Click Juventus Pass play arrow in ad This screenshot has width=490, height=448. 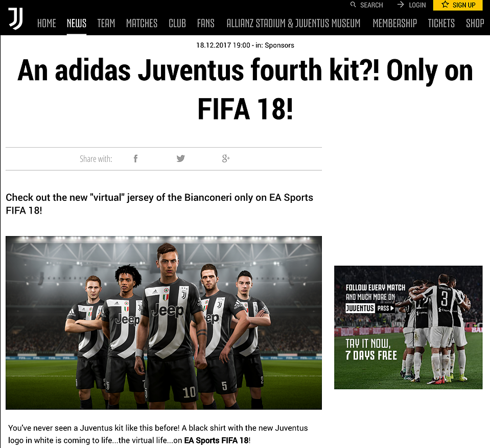click(x=392, y=309)
